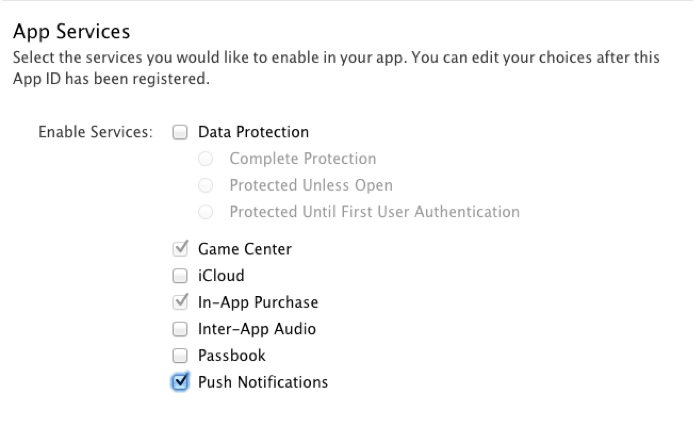Enable the Data Protection checkbox

pyautogui.click(x=180, y=132)
